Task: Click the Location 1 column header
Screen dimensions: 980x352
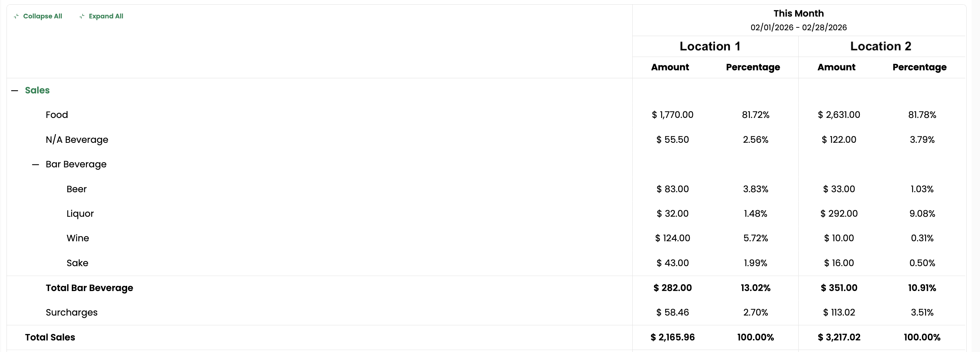Action: pyautogui.click(x=710, y=46)
